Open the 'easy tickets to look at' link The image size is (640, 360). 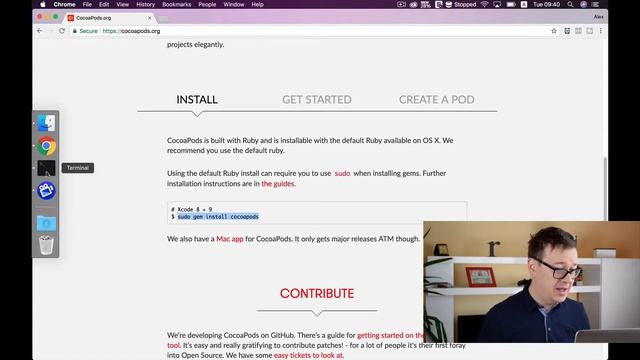tap(308, 355)
